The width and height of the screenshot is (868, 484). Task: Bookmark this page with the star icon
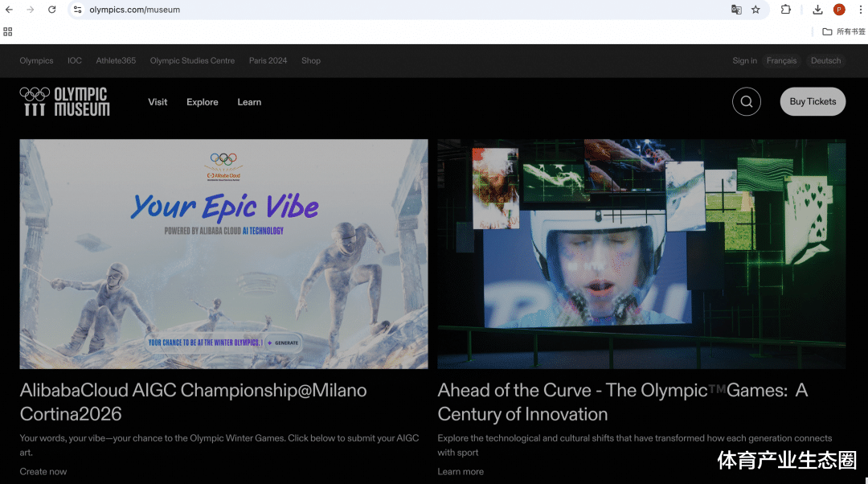point(755,10)
